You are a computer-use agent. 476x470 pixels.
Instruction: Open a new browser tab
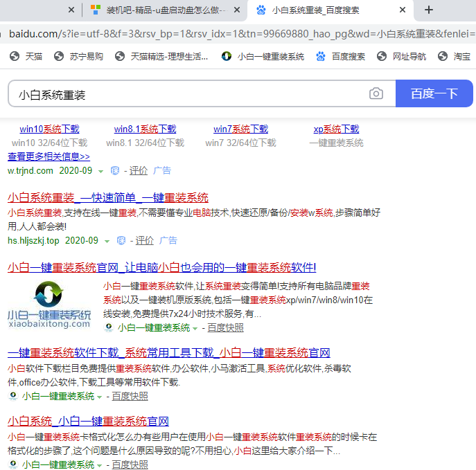click(428, 10)
